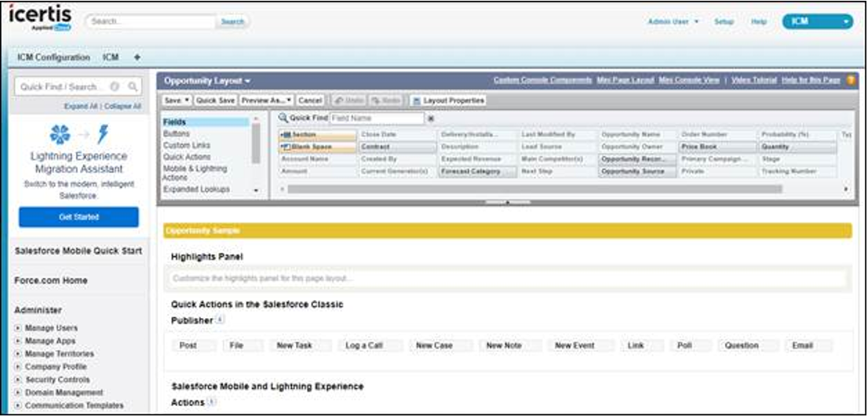Click the palette collapse handle
The image size is (868, 417).
coord(508,202)
